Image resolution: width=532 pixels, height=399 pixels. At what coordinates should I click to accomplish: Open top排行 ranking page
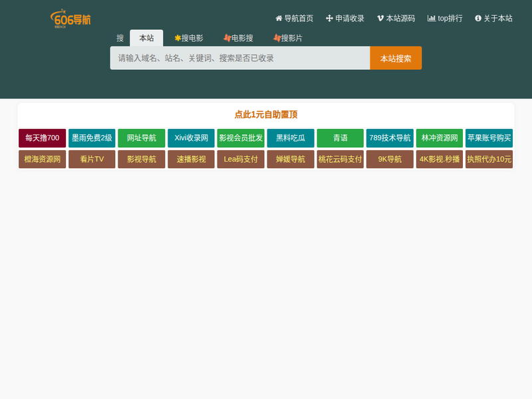point(445,19)
